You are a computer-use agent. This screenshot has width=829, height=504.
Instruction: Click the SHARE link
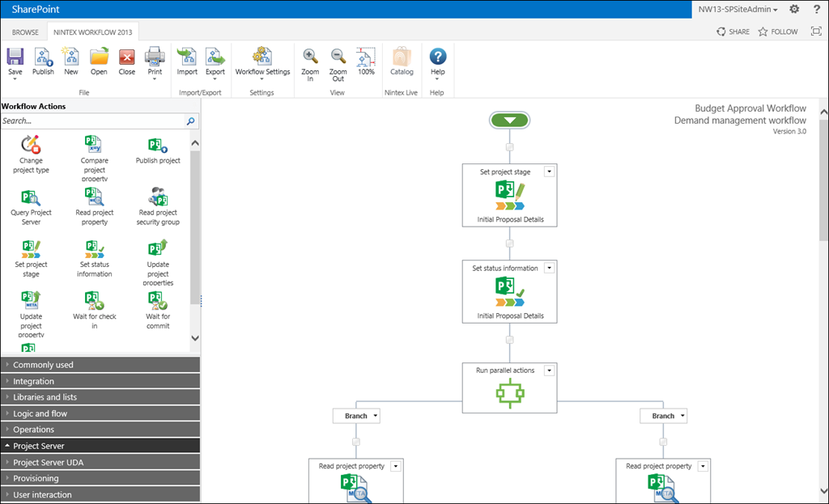pos(733,32)
